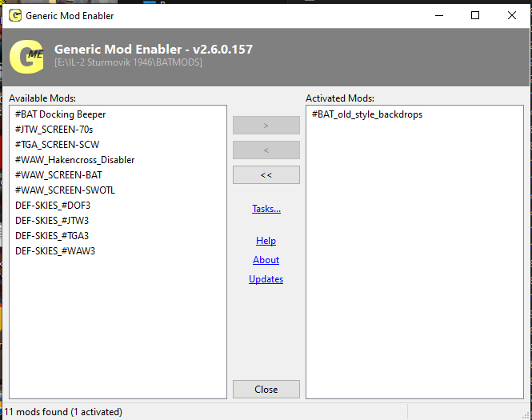532x420 pixels.
Task: Select DEF-SKIES_#DOF3 mod
Action: [53, 206]
